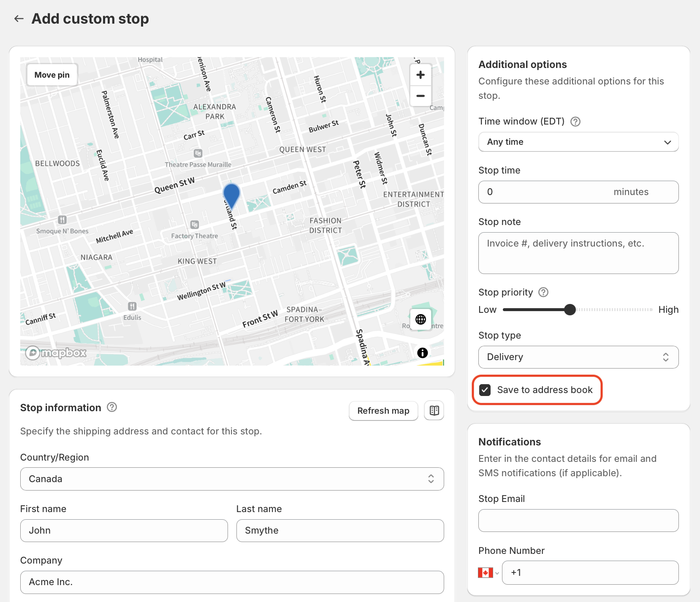700x602 pixels.
Task: Click the Company field containing Acme Inc.
Action: 232,582
